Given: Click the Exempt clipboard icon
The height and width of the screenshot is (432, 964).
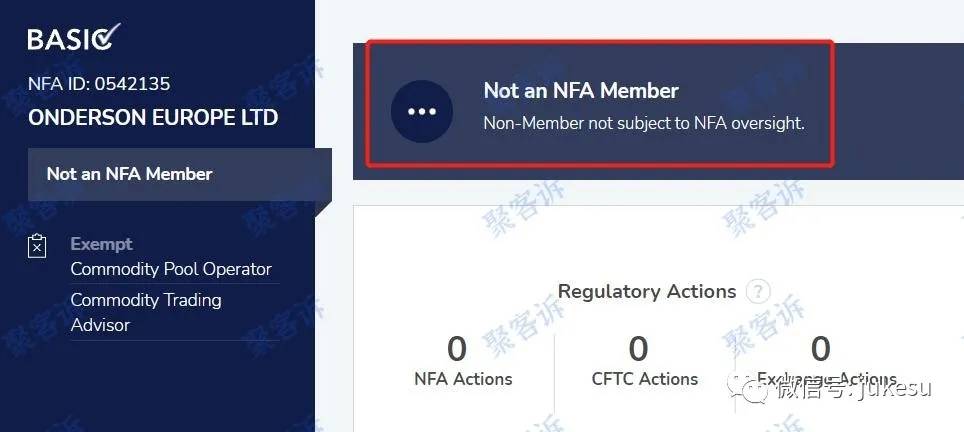Looking at the screenshot, I should click(38, 246).
